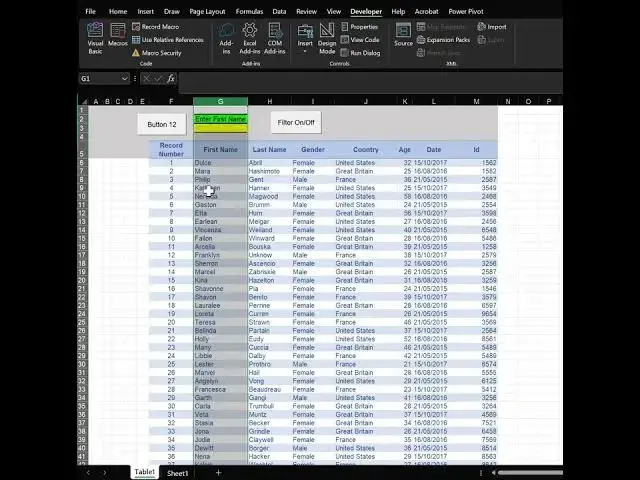Image resolution: width=640 pixels, height=480 pixels.
Task: Select the cell containing Zabriskie
Action: [269, 272]
